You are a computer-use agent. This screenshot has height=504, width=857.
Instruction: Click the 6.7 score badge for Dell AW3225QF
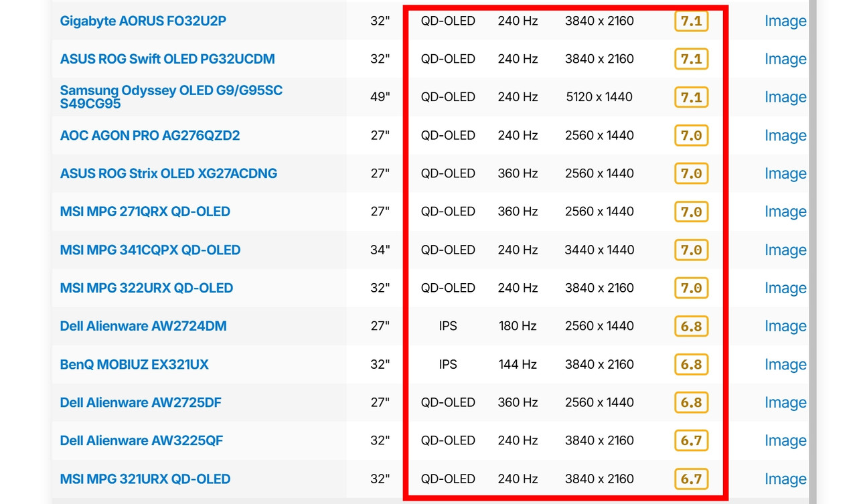click(691, 440)
